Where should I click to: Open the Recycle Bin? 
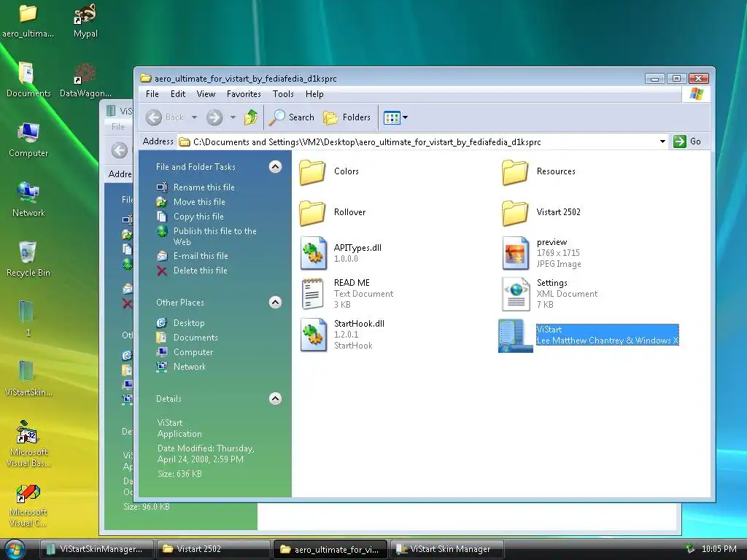tap(28, 259)
